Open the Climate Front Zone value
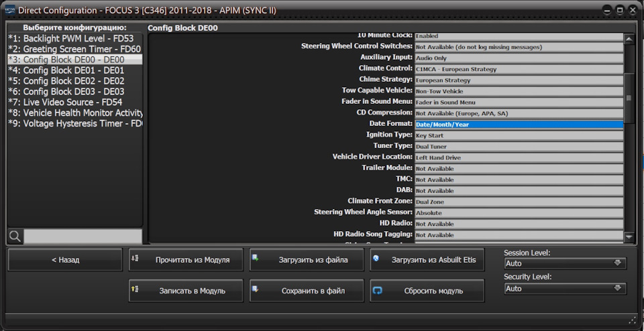Viewport: 644px width, 331px height. pyautogui.click(x=519, y=202)
